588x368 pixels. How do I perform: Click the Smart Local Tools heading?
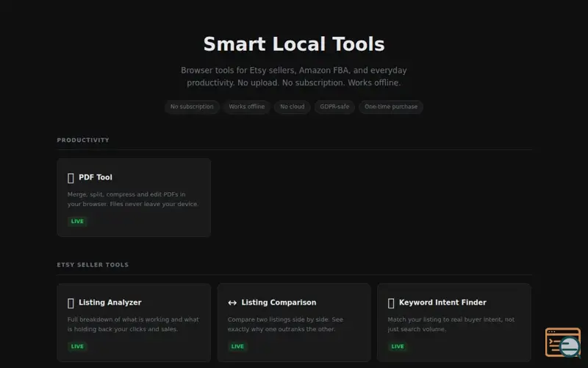click(294, 44)
